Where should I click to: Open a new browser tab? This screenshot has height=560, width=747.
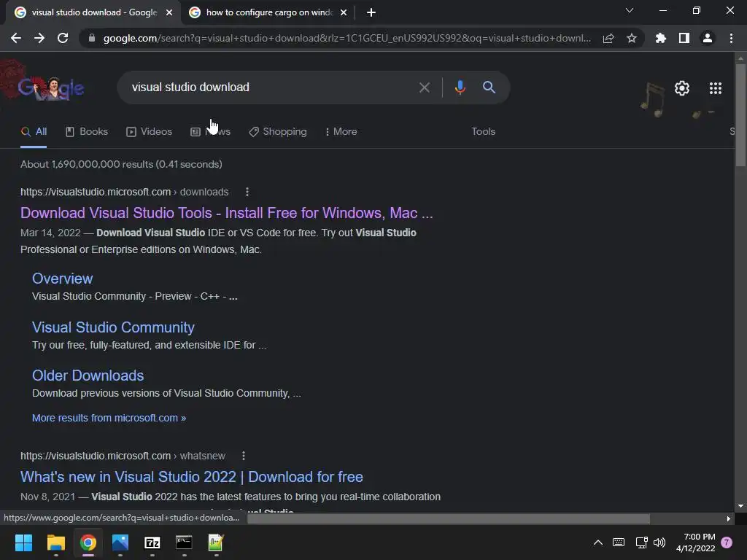tap(371, 13)
